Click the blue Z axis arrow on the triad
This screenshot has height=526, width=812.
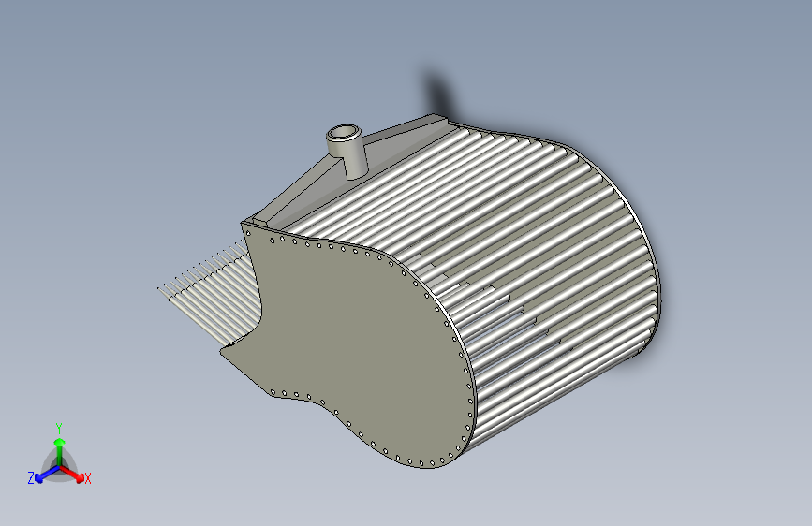tap(47, 475)
